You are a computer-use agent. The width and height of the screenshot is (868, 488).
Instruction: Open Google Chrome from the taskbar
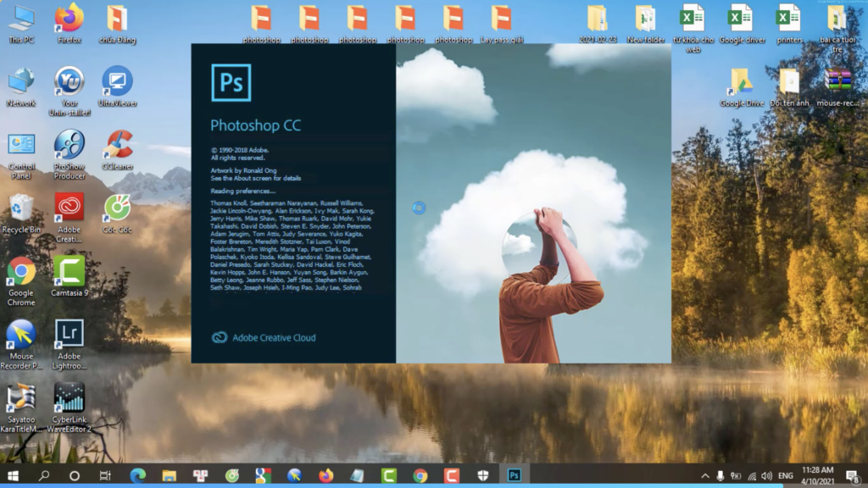[420, 475]
